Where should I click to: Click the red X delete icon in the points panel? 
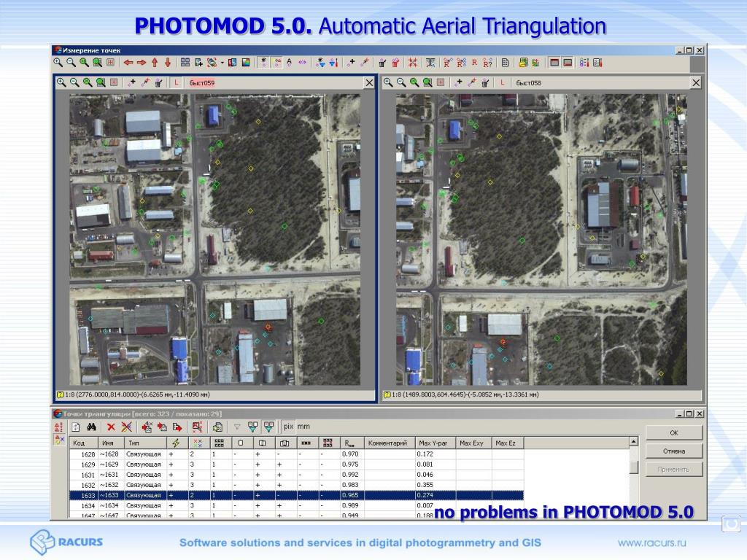click(x=111, y=427)
